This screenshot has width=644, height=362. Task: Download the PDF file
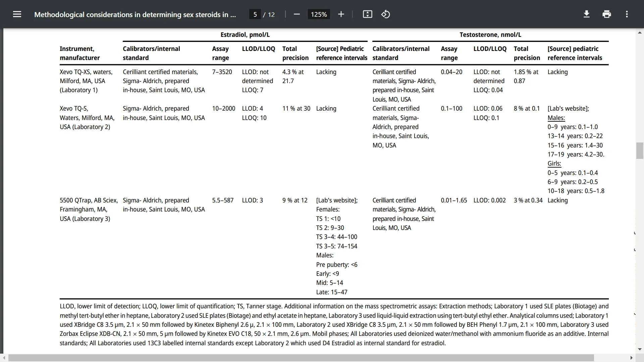(586, 14)
